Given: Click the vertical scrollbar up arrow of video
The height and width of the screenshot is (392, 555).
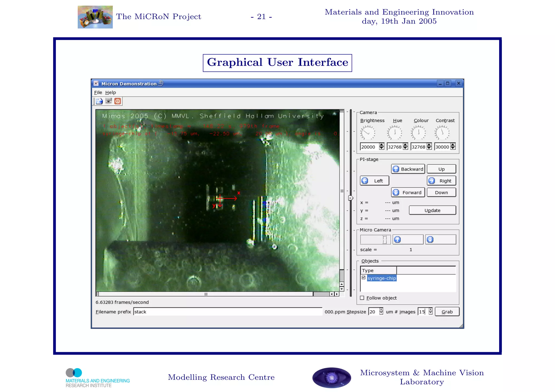Looking at the screenshot, I should tap(342, 284).
